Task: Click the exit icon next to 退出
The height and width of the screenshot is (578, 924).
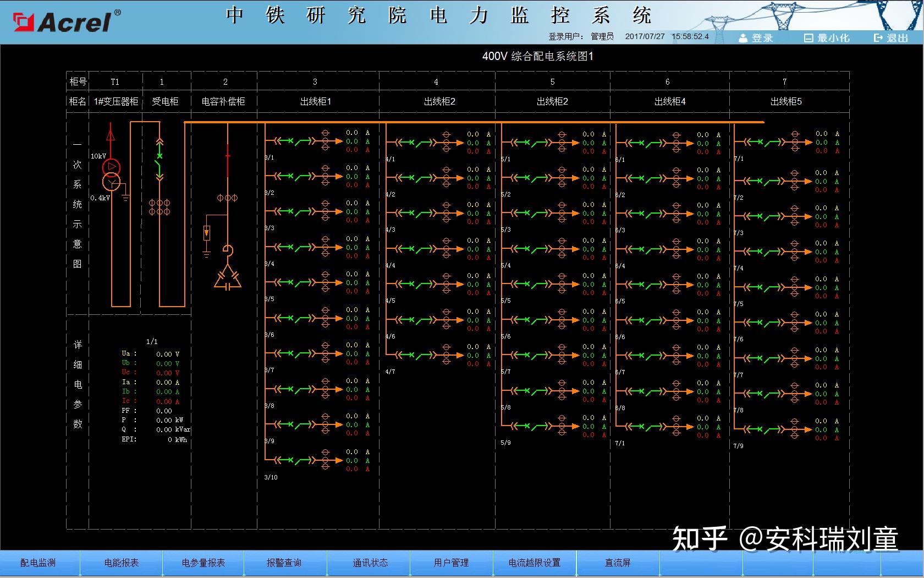Action: 877,38
